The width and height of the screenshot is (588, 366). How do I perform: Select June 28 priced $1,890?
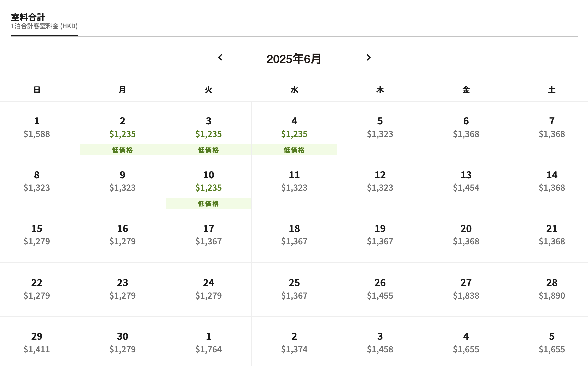552,290
